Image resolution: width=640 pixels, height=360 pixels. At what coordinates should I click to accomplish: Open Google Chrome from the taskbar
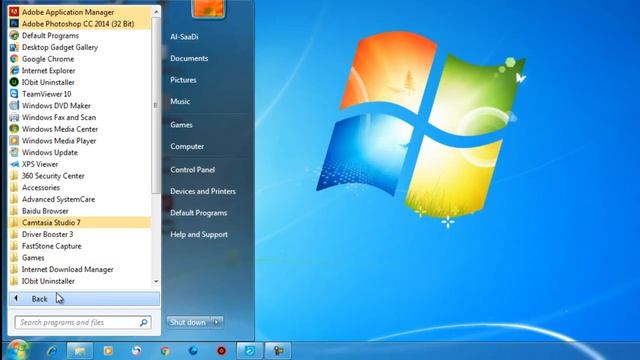click(x=165, y=351)
